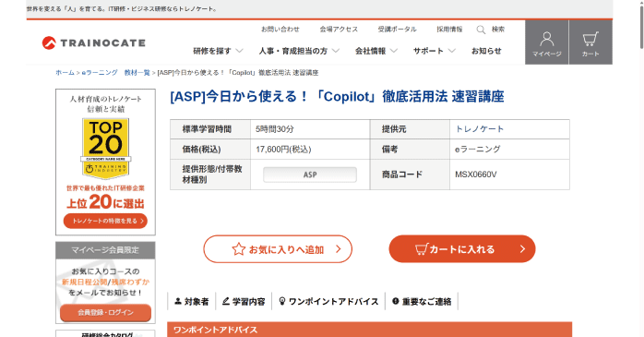This screenshot has width=644, height=337.
Task: Click the Trainocate logo
Action: click(x=93, y=42)
